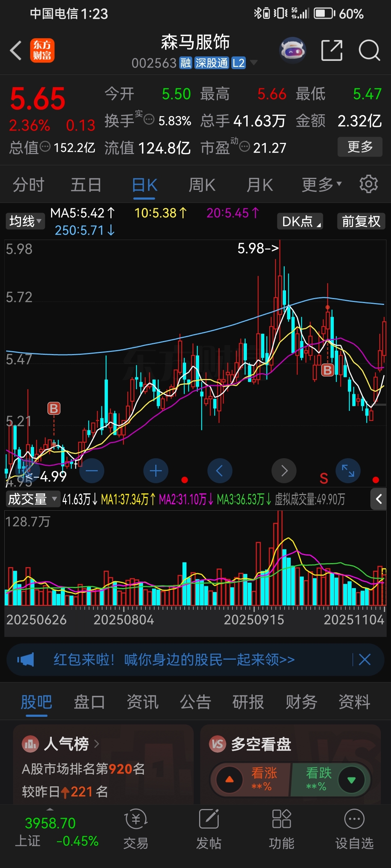Tap the back arrow icon
Screen dimensions: 391x868
16,50
